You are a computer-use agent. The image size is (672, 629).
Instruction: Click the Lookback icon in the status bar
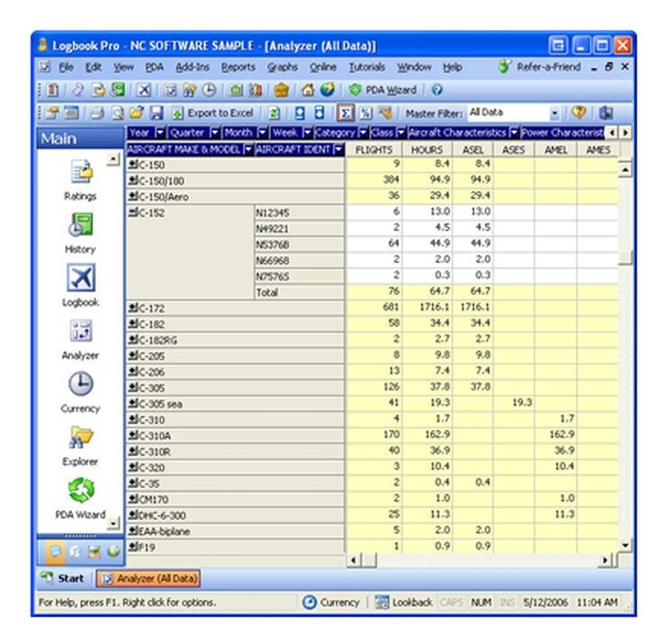point(382,602)
